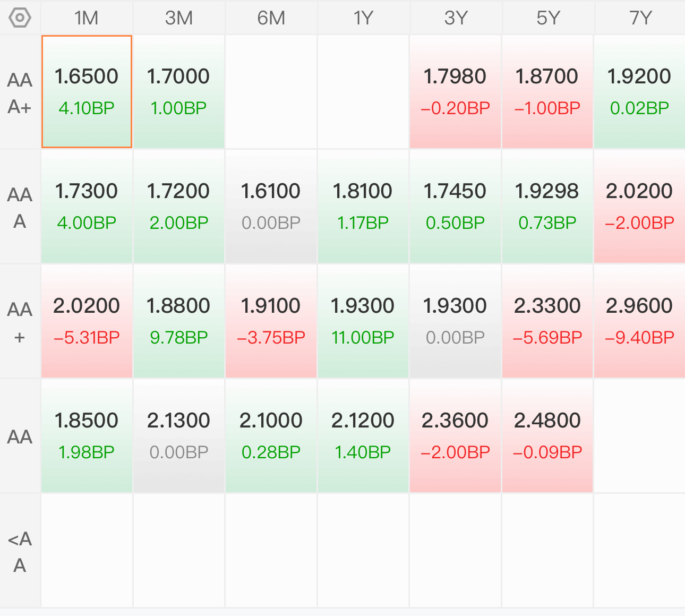
Task: Open the hexagon settings icon
Action: pos(20,18)
